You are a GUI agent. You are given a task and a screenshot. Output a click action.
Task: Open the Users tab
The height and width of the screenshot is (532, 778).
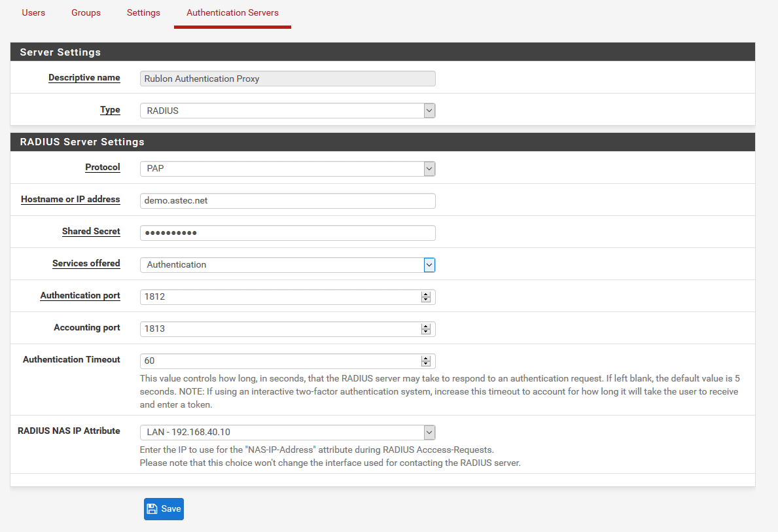click(33, 12)
